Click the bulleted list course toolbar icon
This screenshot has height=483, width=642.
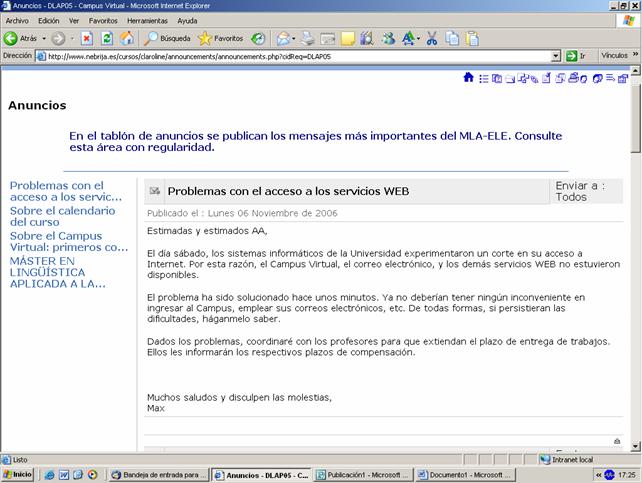pyautogui.click(x=484, y=79)
